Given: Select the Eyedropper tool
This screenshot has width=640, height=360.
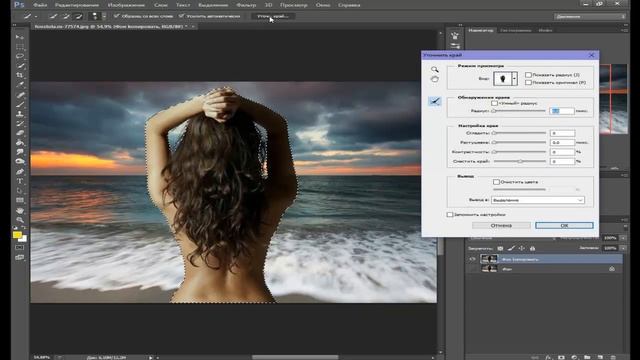Looking at the screenshot, I should (x=20, y=85).
